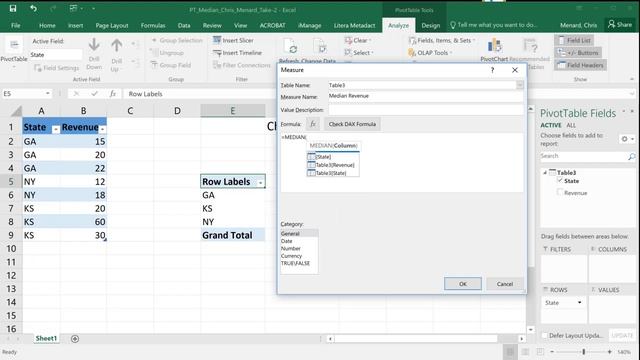This screenshot has width=640, height=360.
Task: Click the fx icon in formula bar
Action: tap(113, 94)
